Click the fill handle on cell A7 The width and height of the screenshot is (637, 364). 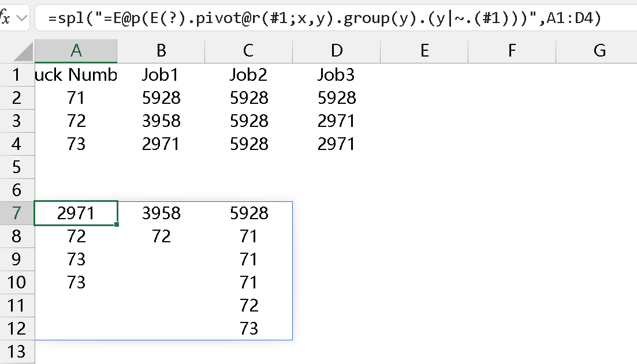tap(117, 224)
